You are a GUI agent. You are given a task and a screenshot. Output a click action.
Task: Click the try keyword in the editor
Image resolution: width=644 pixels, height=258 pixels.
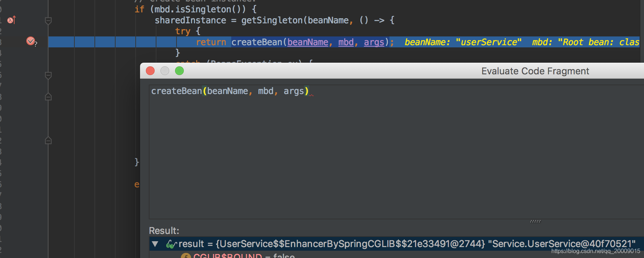click(x=183, y=31)
